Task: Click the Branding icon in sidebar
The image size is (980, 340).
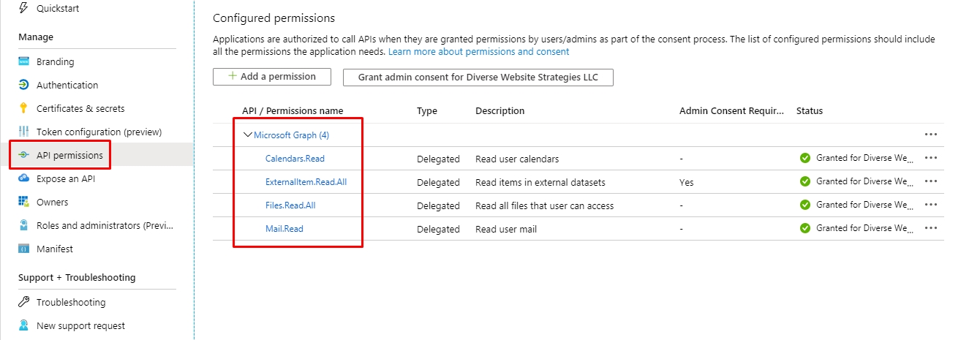Action: [x=23, y=62]
